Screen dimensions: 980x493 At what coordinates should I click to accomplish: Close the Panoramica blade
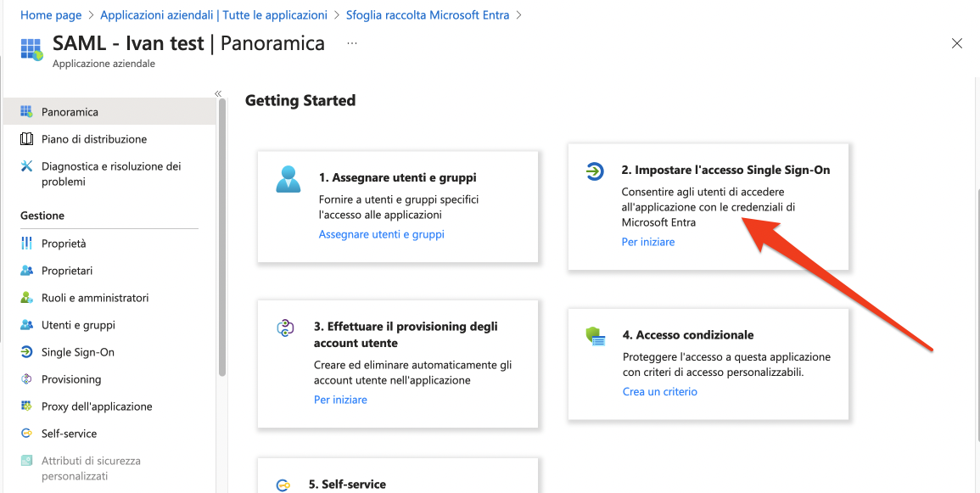956,43
